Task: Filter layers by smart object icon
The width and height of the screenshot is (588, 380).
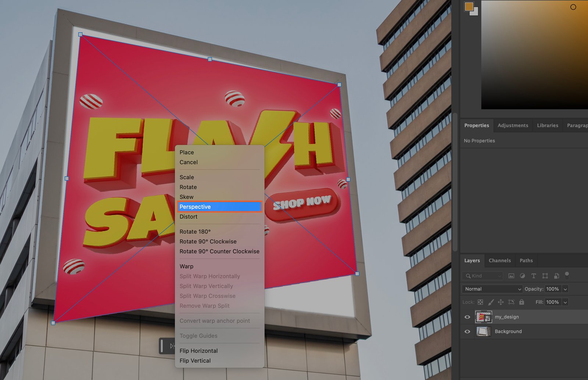Action: click(x=556, y=276)
